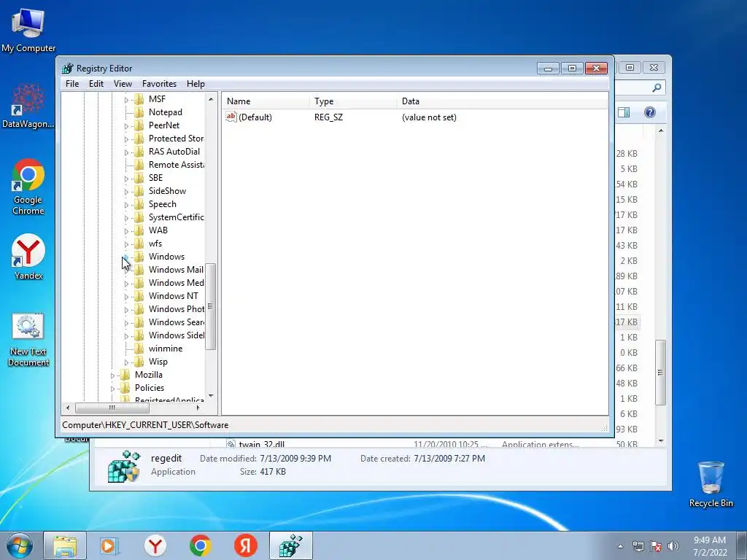The width and height of the screenshot is (747, 560).
Task: Open the DataWagon desktop shortcut
Action: (x=28, y=106)
